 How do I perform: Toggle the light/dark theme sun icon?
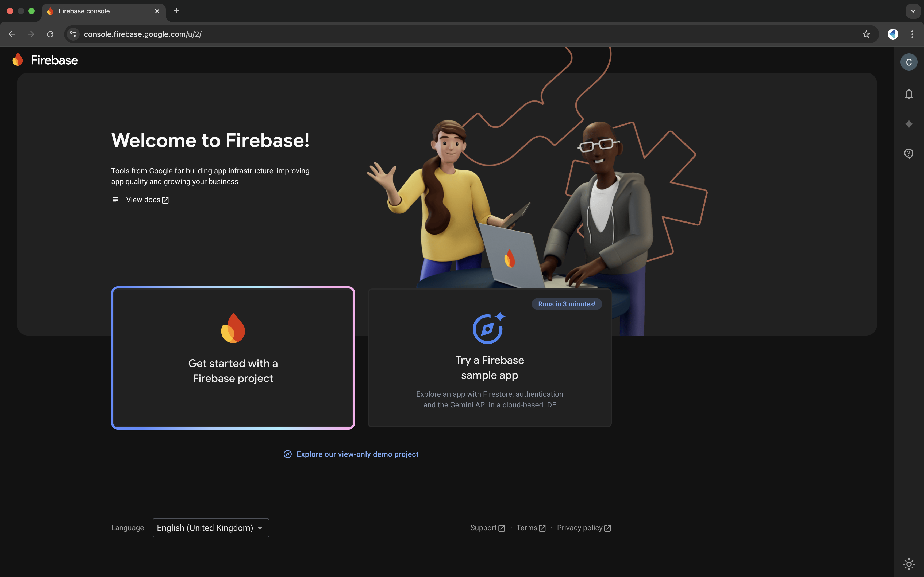coord(909,564)
